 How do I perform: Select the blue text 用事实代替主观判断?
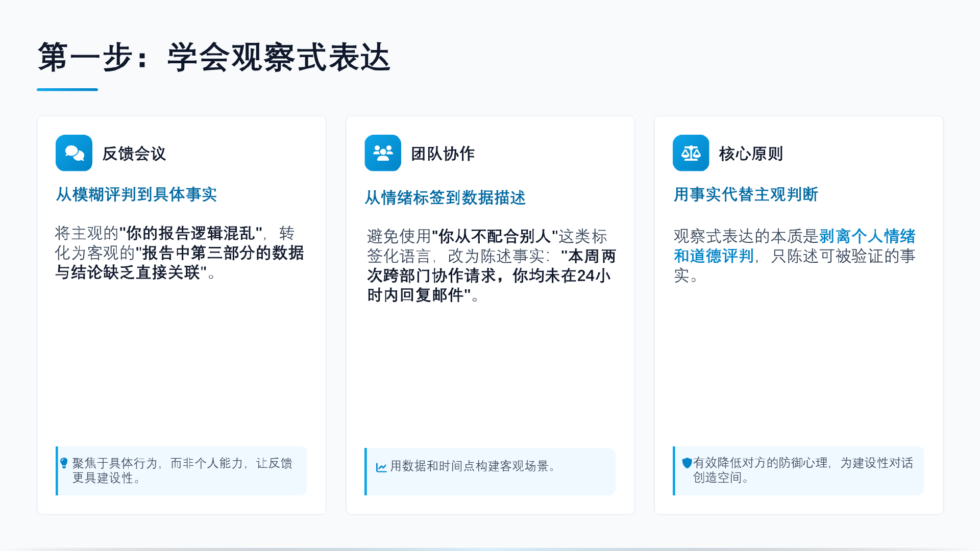pyautogui.click(x=745, y=194)
